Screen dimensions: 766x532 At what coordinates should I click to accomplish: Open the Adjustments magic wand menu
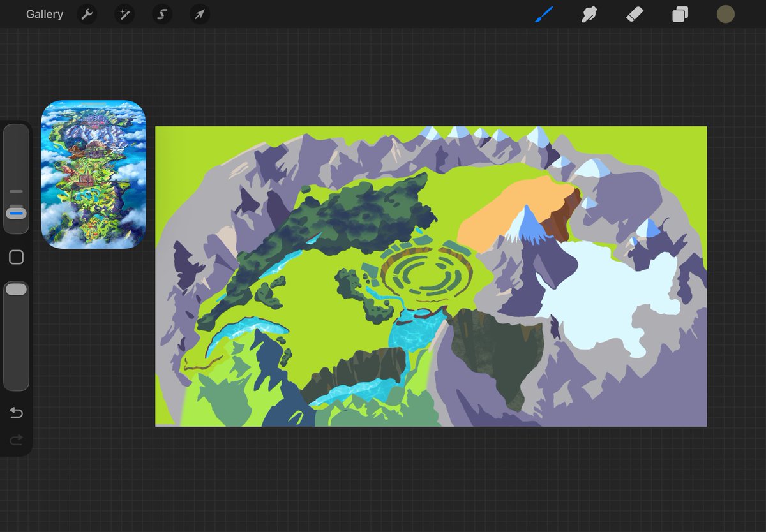124,14
